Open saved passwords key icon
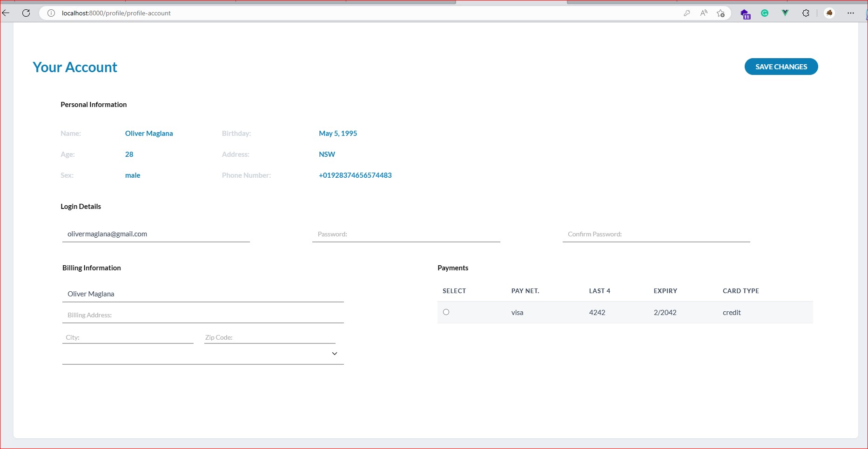The width and height of the screenshot is (868, 449). 686,13
